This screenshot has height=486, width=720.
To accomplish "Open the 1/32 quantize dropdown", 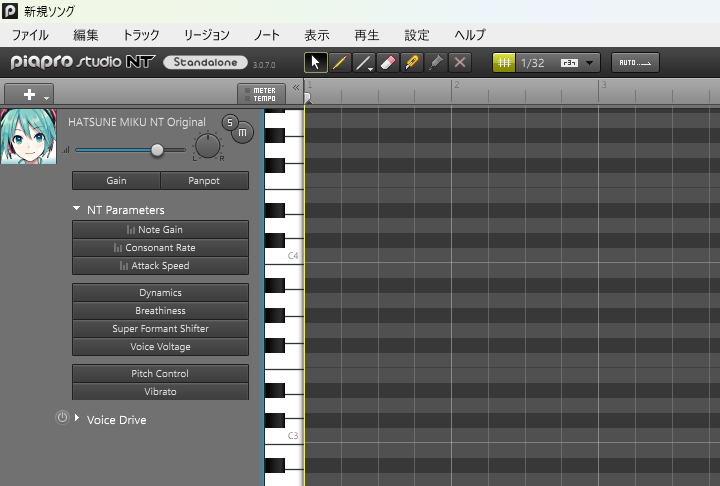I will (x=591, y=62).
